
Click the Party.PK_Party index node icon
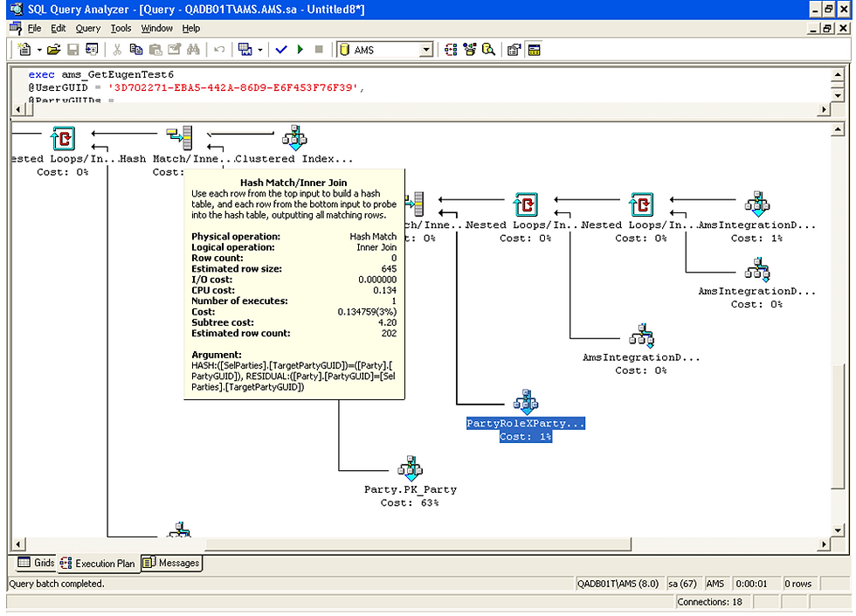point(410,468)
